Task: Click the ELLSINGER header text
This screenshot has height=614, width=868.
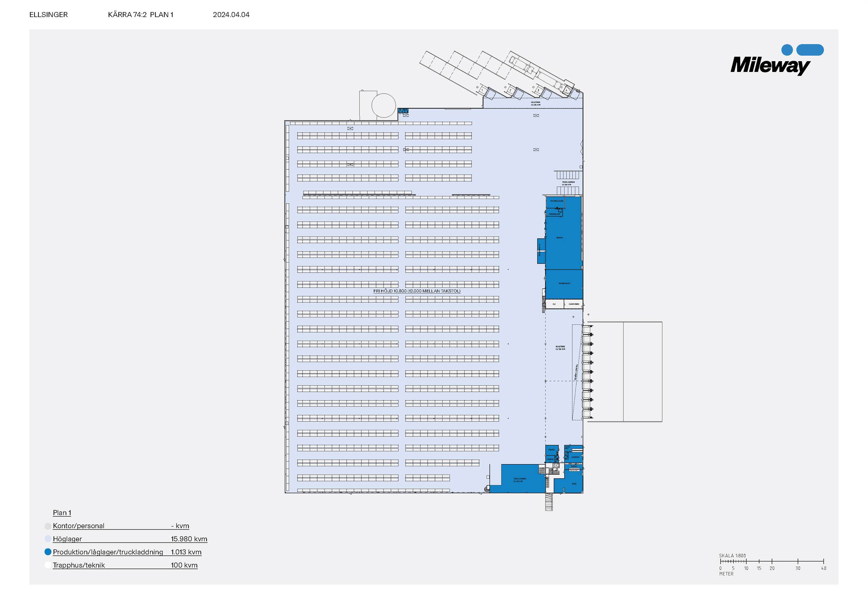Action: click(x=48, y=15)
